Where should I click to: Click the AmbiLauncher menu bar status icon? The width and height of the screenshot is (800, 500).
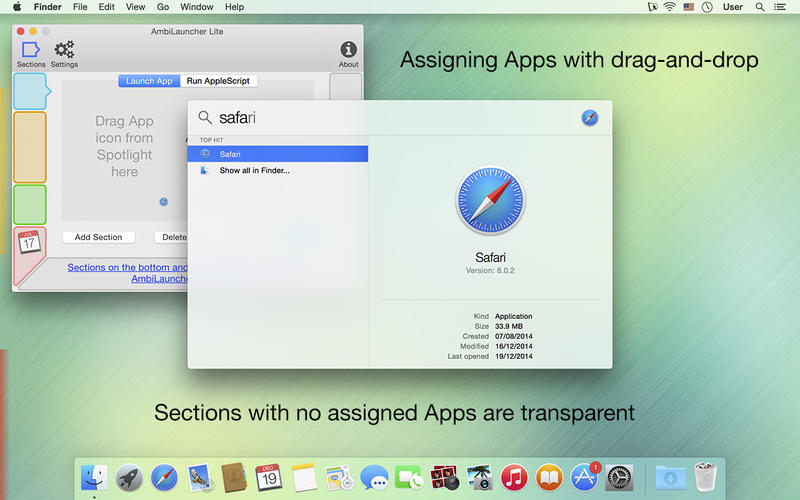tap(653, 7)
